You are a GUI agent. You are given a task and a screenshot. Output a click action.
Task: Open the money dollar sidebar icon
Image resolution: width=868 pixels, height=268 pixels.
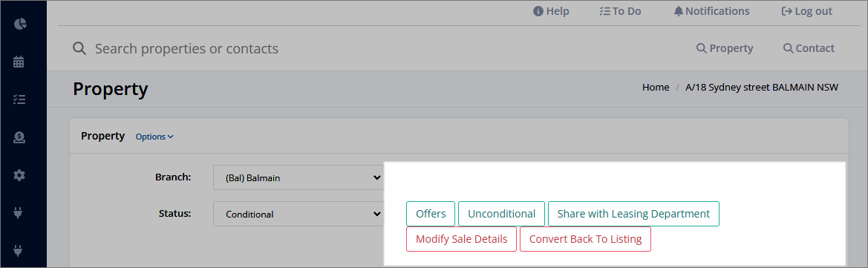[19, 137]
